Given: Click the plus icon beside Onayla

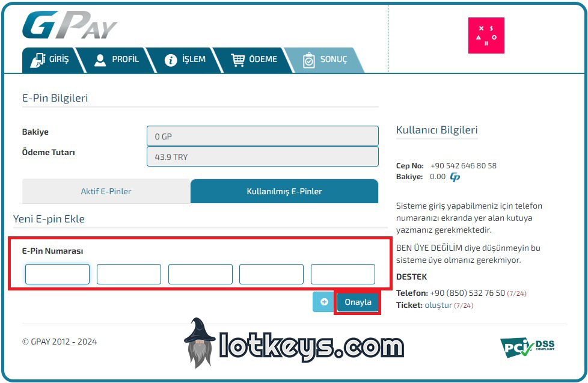Looking at the screenshot, I should tap(324, 302).
